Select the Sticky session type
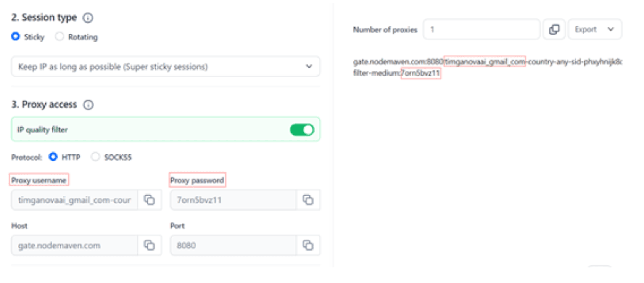This screenshot has width=644, height=283. (x=16, y=37)
